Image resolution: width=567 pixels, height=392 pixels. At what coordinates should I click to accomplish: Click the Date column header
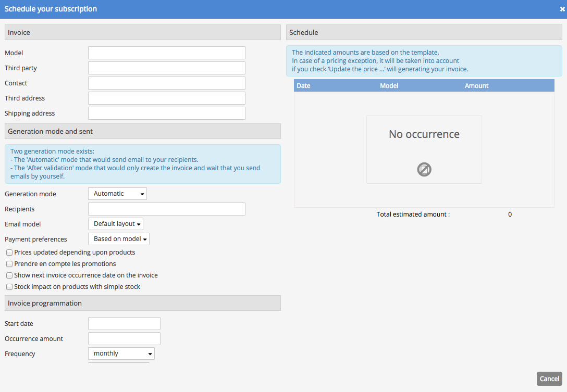click(303, 85)
